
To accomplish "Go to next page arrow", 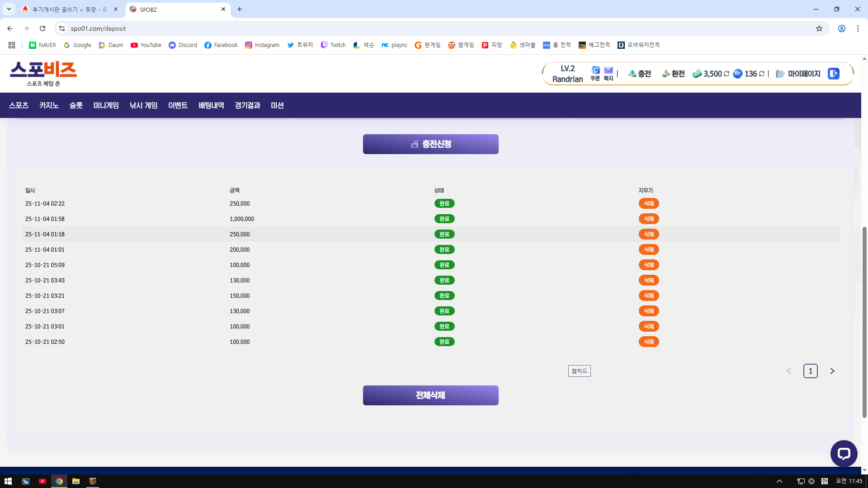I will pyautogui.click(x=832, y=371).
